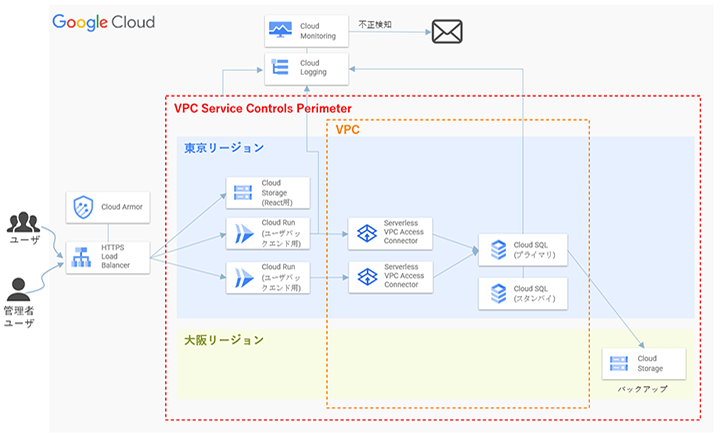Click the Cloud Storage (React用) icon
720x437 pixels.
tap(243, 192)
